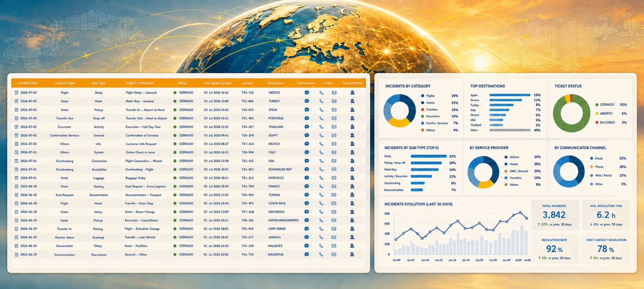Click the chat icon in the MAURITIUS row

click(307, 254)
